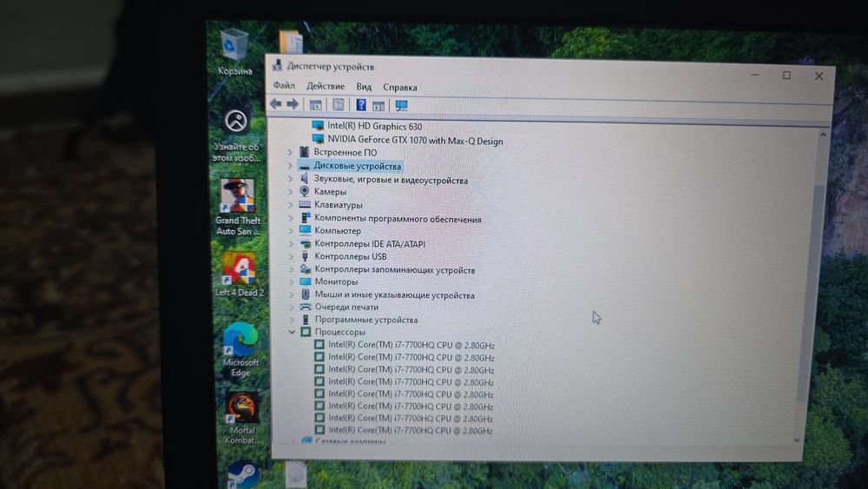
Task: Click the Встроенное ПО category icon
Action: (x=304, y=152)
